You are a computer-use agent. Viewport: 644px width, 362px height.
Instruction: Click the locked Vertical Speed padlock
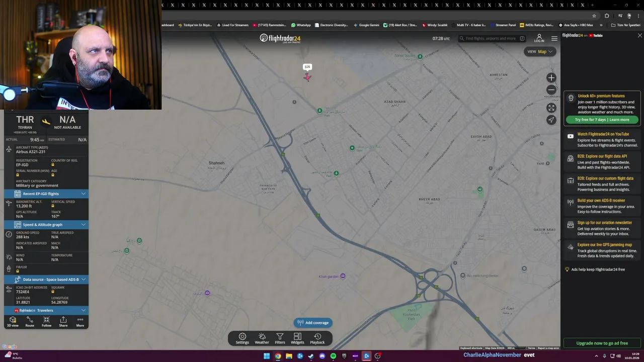[x=52, y=206]
